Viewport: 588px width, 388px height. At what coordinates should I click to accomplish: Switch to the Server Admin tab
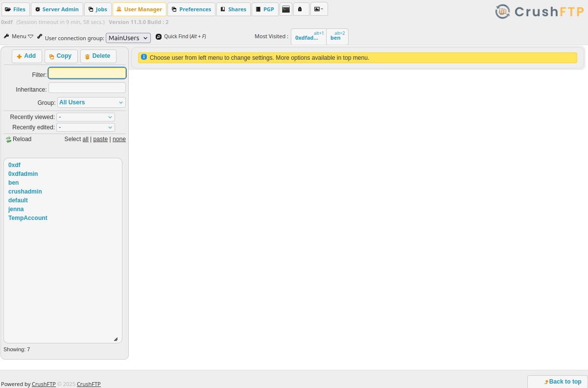57,9
